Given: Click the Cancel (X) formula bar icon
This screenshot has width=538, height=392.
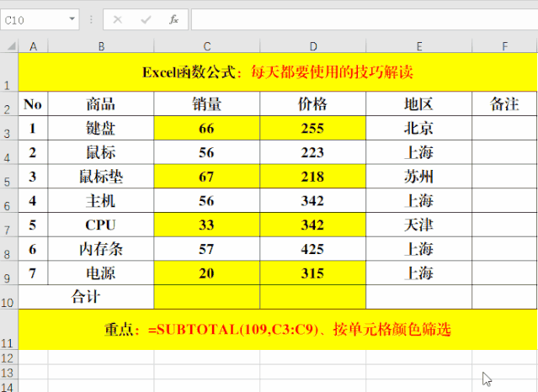Looking at the screenshot, I should (118, 20).
